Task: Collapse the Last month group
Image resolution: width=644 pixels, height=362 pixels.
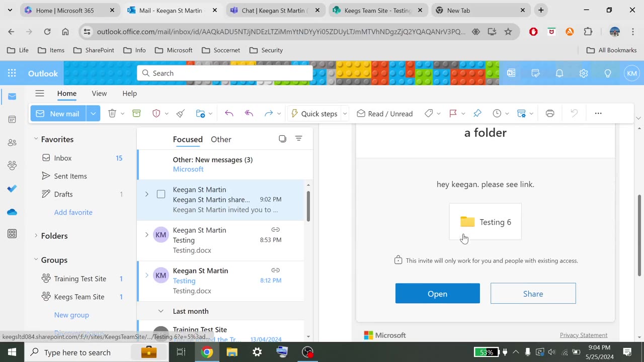Action: [x=161, y=311]
